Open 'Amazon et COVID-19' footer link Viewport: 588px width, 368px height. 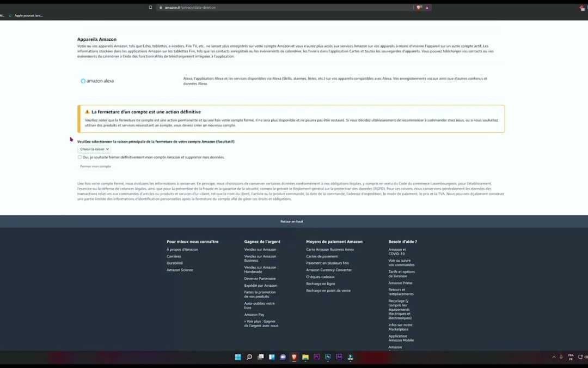pos(397,251)
